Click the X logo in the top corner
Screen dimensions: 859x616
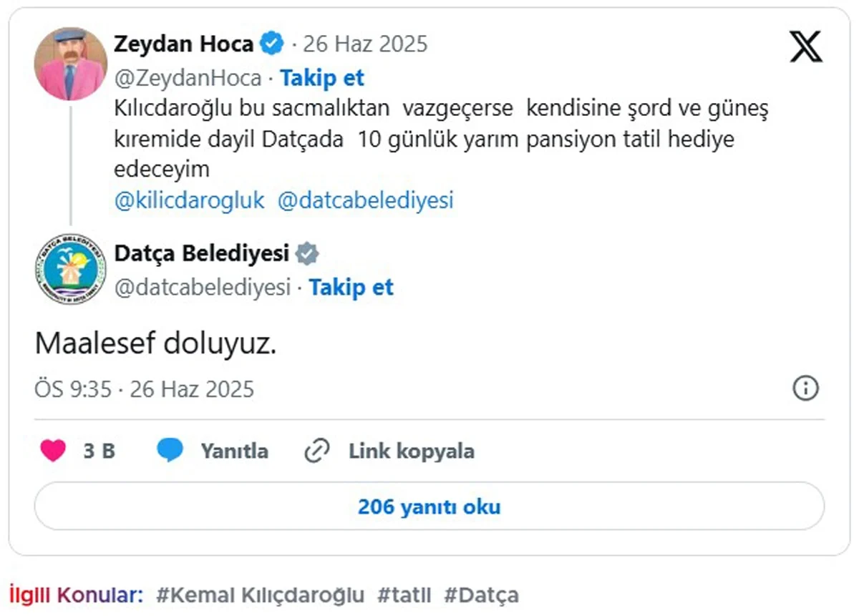point(805,47)
